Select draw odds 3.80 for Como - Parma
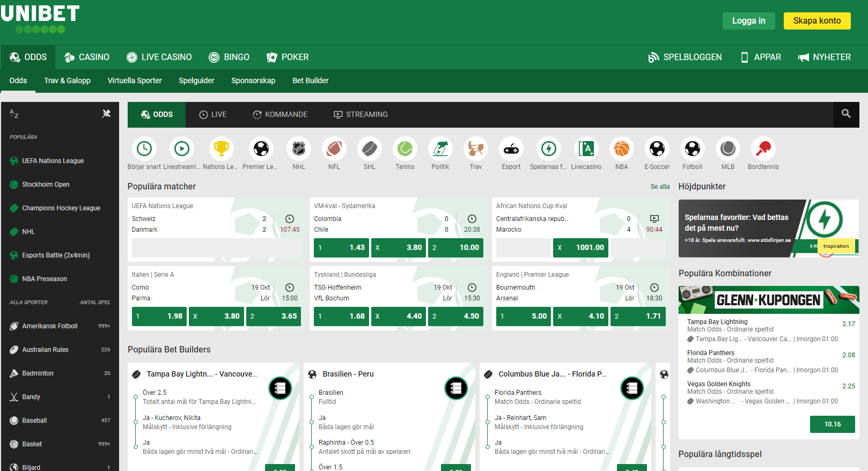Image resolution: width=868 pixels, height=471 pixels. (216, 316)
